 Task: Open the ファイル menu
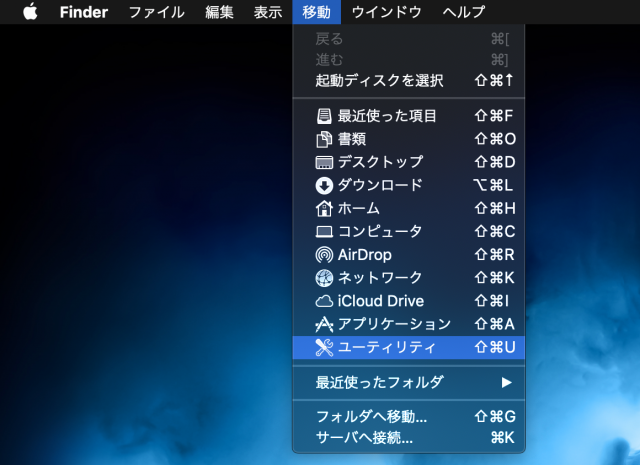[157, 12]
